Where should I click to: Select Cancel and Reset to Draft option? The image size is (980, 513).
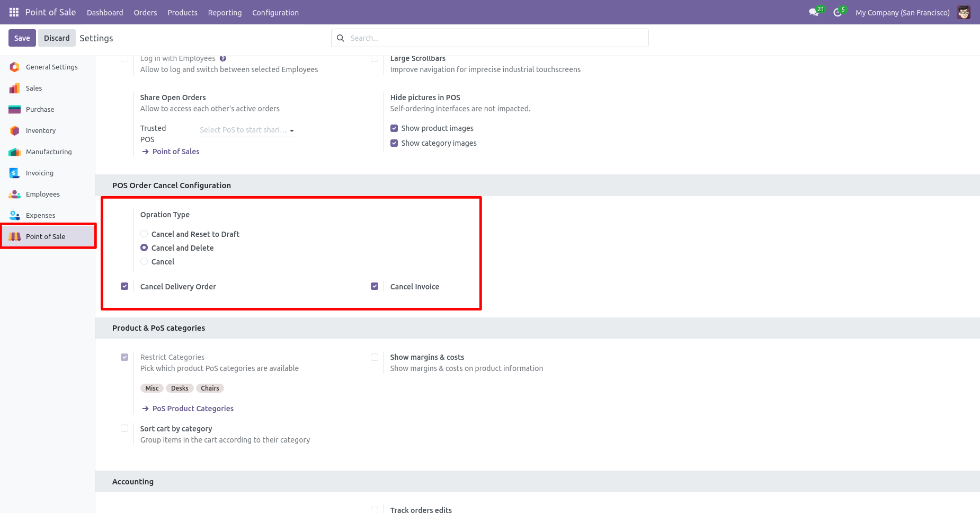(x=144, y=234)
